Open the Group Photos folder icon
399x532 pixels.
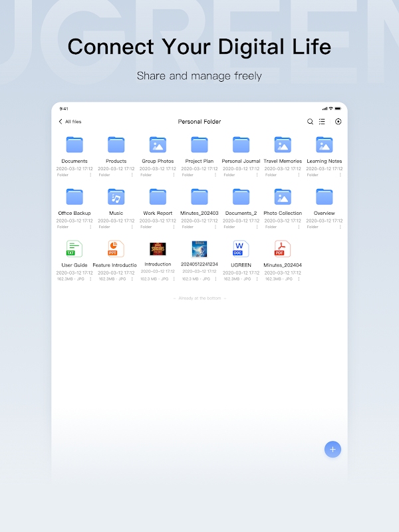pos(158,145)
